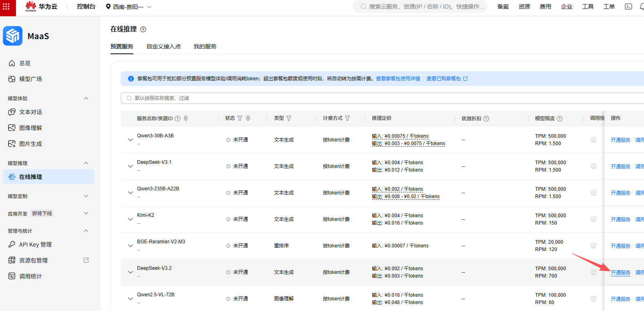644x311 pixels.
Task: Open the Cloud Shell terminal icon
Action: (629, 7)
